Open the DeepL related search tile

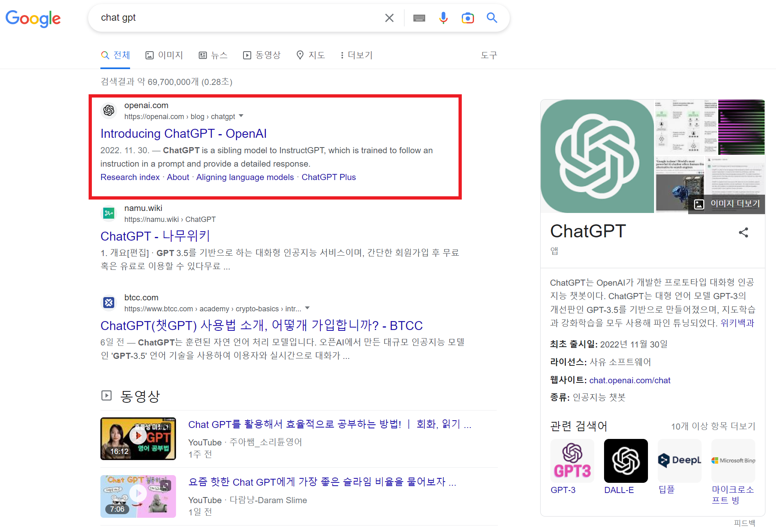(679, 467)
